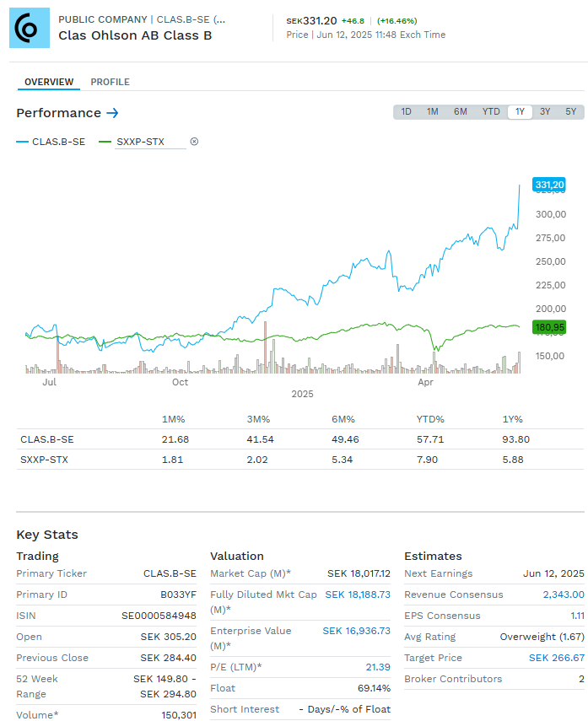Viewport: 588px width, 721px height.
Task: Open Enterprise Value SEK 16,936.73 link
Action: tap(356, 631)
